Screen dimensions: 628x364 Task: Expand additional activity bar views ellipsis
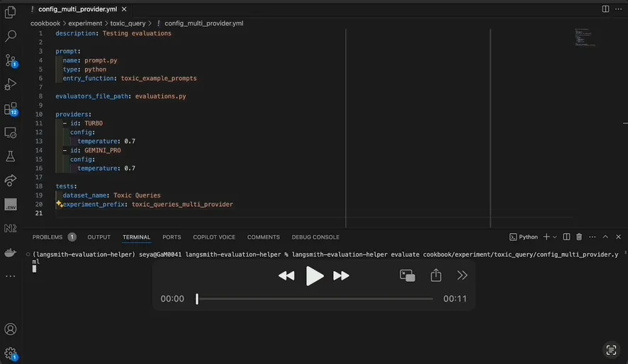click(11, 276)
